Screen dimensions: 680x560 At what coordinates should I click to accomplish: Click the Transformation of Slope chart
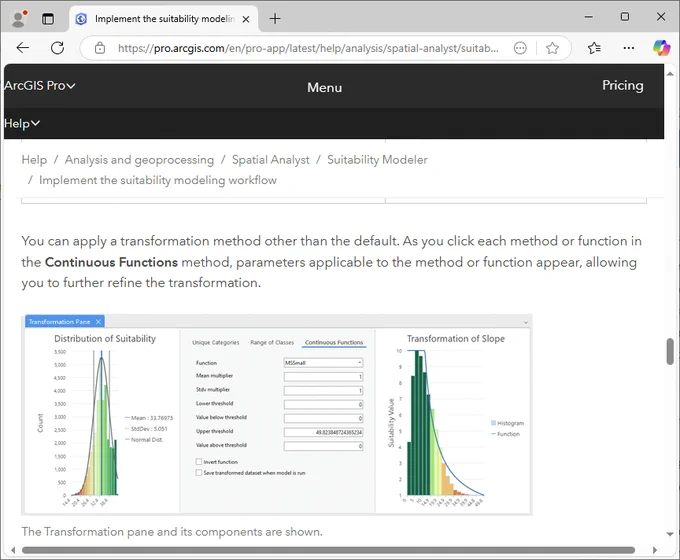coord(445,423)
